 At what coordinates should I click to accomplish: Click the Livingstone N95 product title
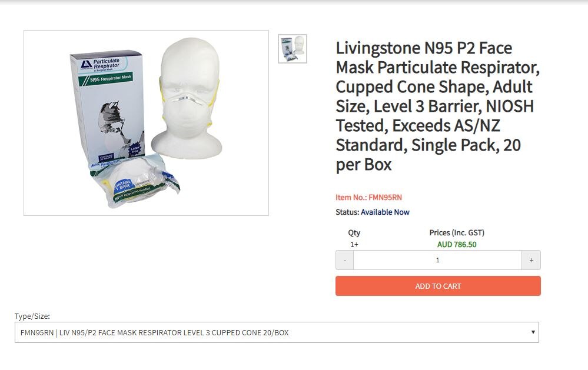(437, 106)
